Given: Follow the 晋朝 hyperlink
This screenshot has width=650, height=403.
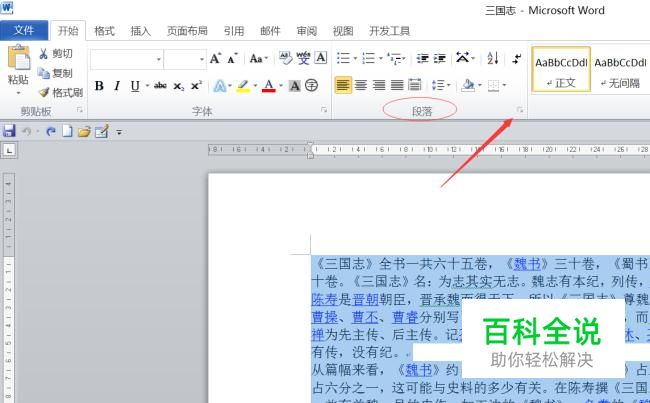Looking at the screenshot, I should click(x=365, y=299).
